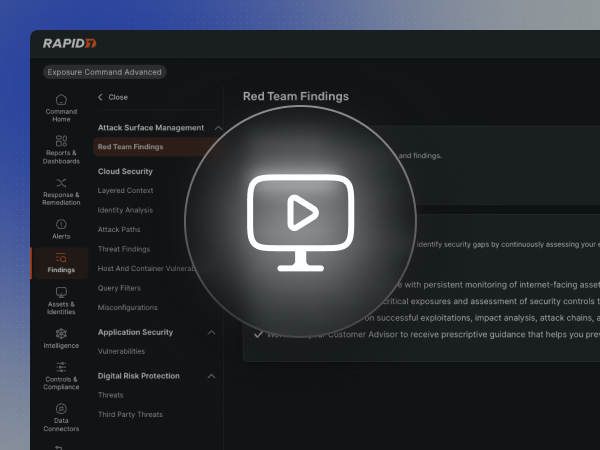Collapse the Attack Surface Management section
The height and width of the screenshot is (450, 600).
[211, 128]
